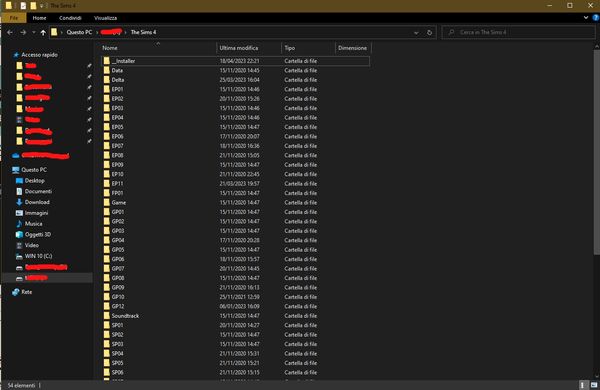
Task: Select the GP07 folder name
Action: 118,269
